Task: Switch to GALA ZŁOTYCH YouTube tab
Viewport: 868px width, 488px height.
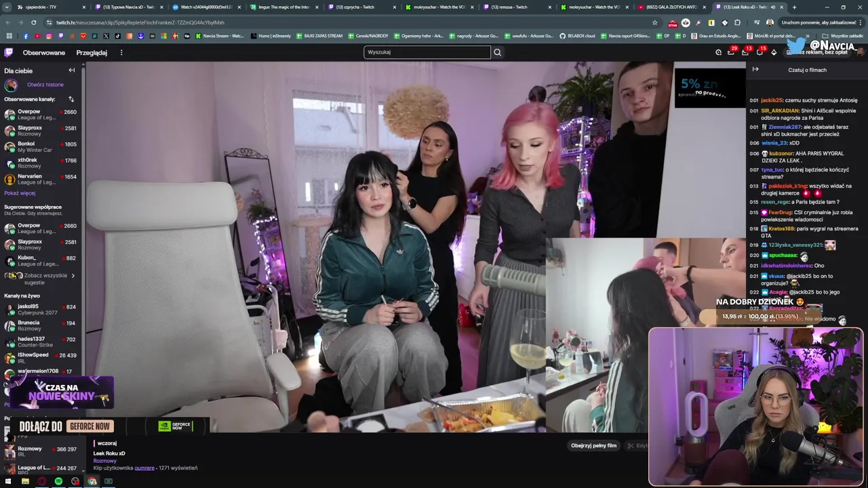Action: [x=672, y=7]
